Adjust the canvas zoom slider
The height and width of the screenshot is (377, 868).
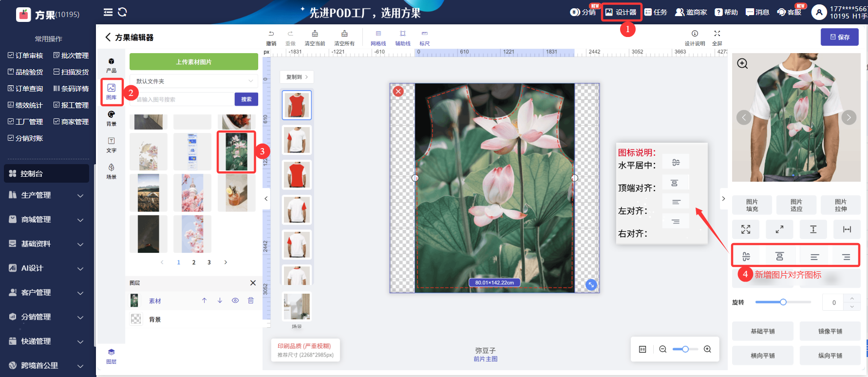[685, 349]
